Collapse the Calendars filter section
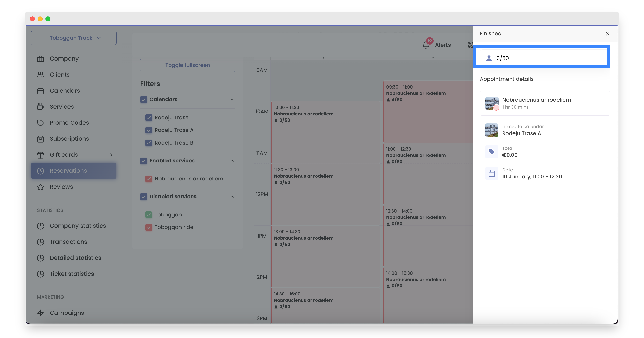Image resolution: width=644 pixels, height=338 pixels. pos(232,100)
